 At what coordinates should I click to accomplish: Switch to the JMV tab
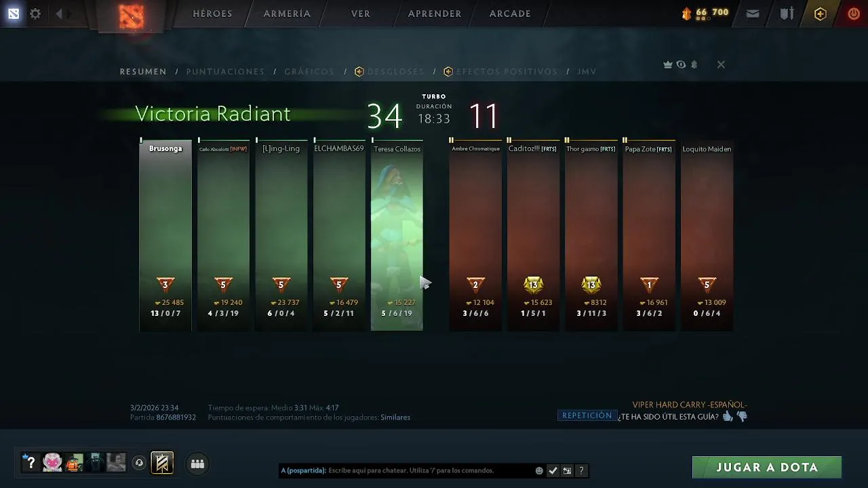587,71
